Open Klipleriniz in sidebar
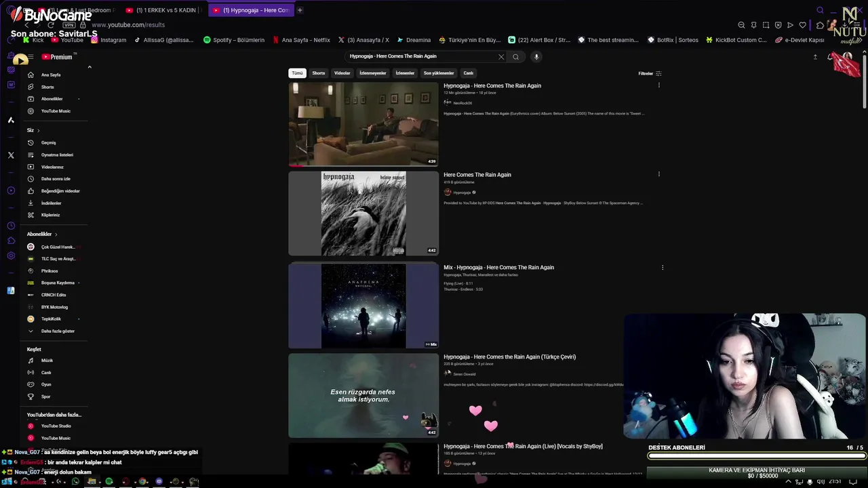 [50, 215]
